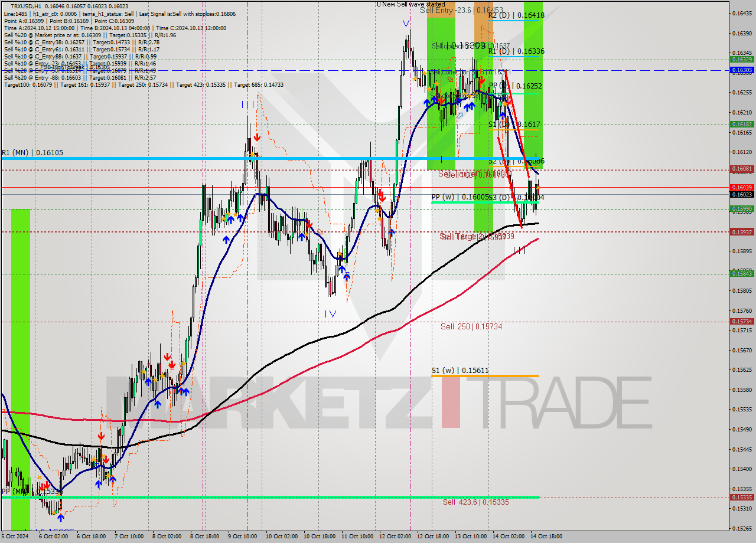Screen dimensions: 756x543
Task: Click the blue 0.16305 price tag
Action: coord(742,70)
